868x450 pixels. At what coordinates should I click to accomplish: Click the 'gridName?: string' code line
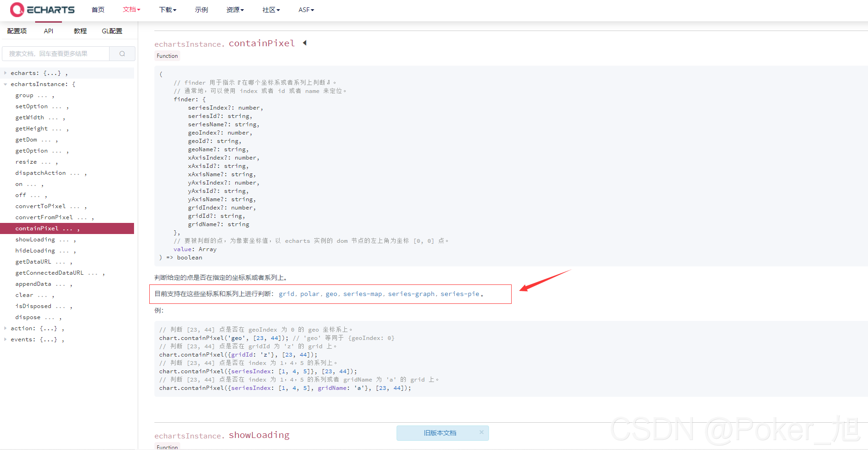[x=219, y=224]
